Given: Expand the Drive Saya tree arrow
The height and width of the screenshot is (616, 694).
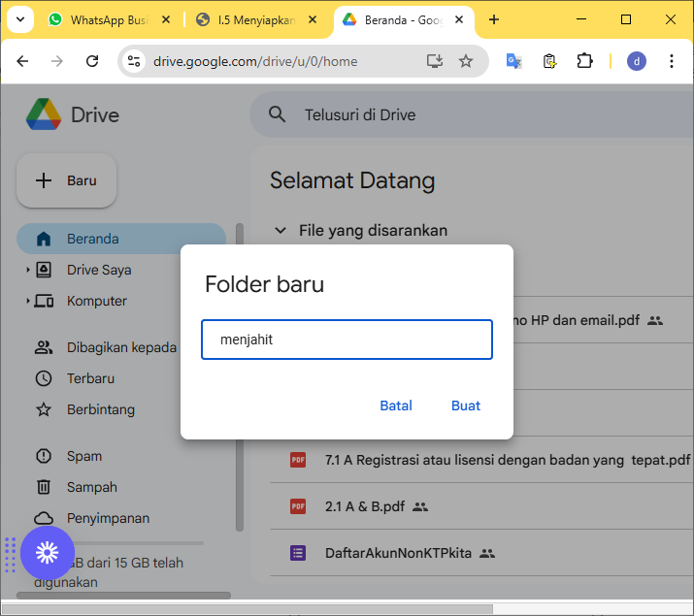Looking at the screenshot, I should tap(28, 271).
